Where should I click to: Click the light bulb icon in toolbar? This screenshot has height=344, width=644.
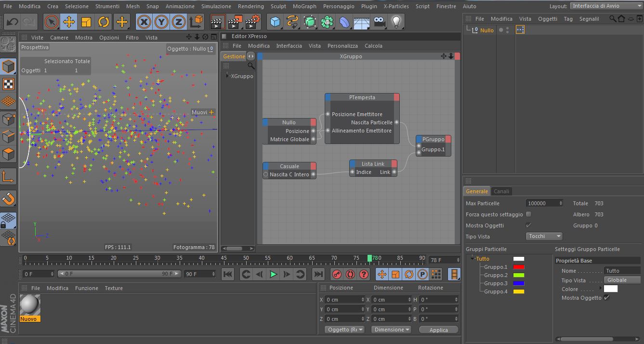click(x=396, y=22)
